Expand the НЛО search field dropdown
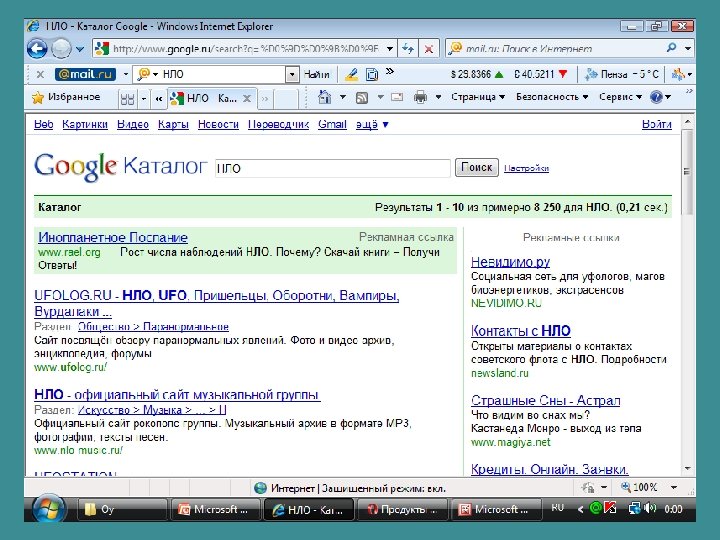 click(292, 74)
